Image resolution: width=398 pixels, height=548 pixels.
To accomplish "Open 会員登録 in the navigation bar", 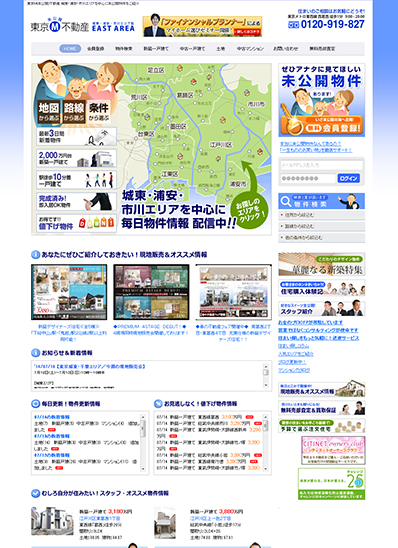I will [95, 49].
